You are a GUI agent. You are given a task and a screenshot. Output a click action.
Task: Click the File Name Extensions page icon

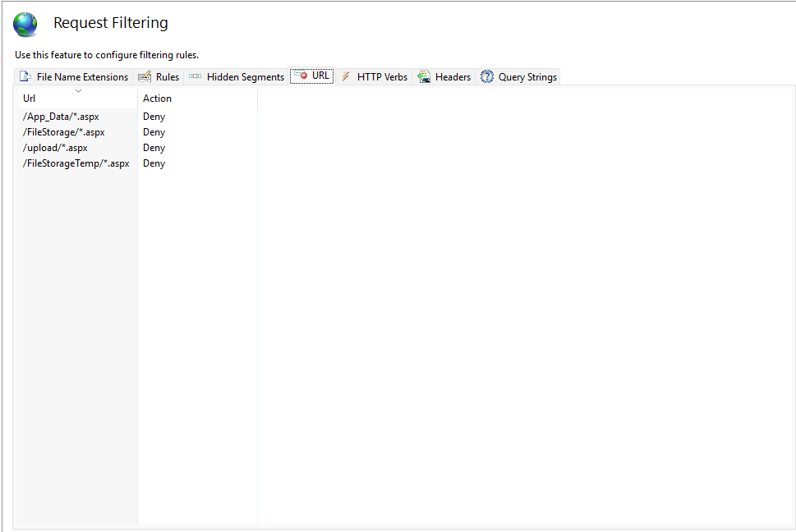25,76
